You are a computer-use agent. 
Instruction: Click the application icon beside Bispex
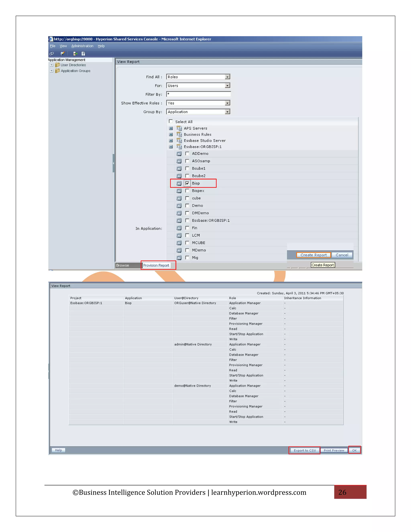(179, 191)
